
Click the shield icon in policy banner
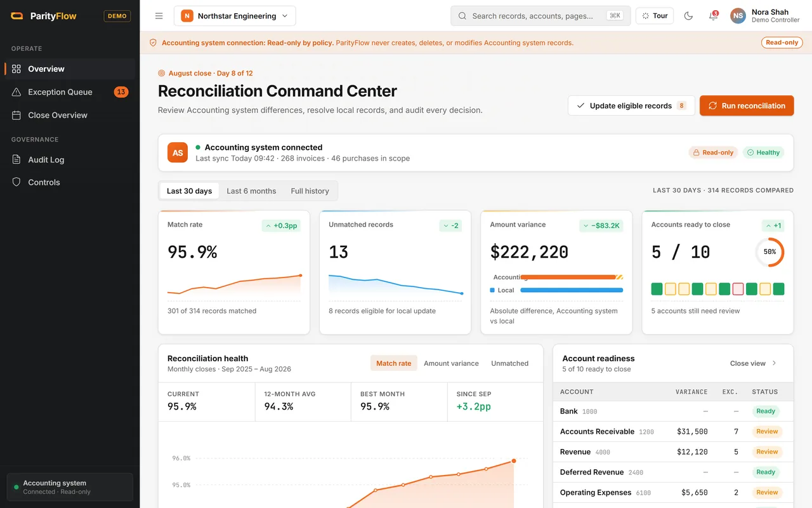pyautogui.click(x=153, y=43)
